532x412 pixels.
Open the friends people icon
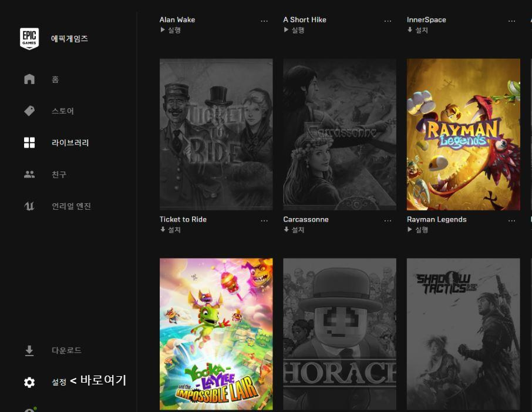pos(29,174)
